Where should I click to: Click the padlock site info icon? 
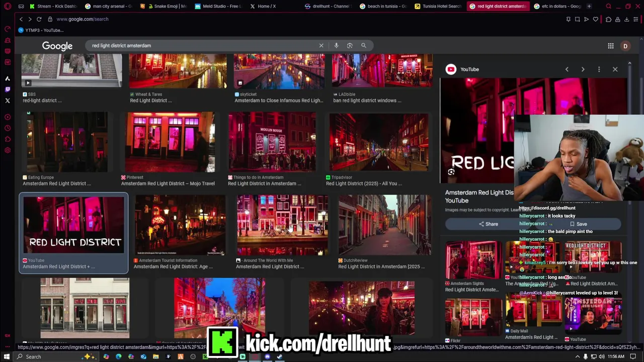coord(50,19)
